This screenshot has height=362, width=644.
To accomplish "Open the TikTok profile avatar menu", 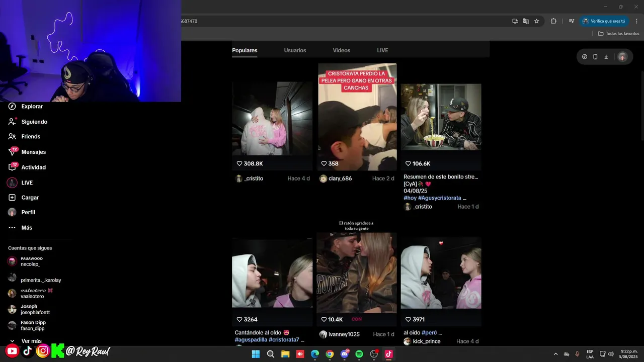I will tap(622, 57).
